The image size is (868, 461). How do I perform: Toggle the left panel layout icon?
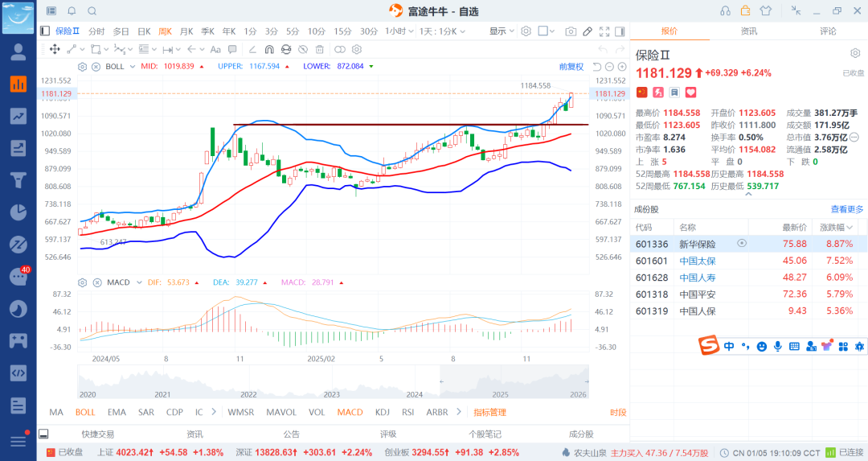pyautogui.click(x=45, y=31)
